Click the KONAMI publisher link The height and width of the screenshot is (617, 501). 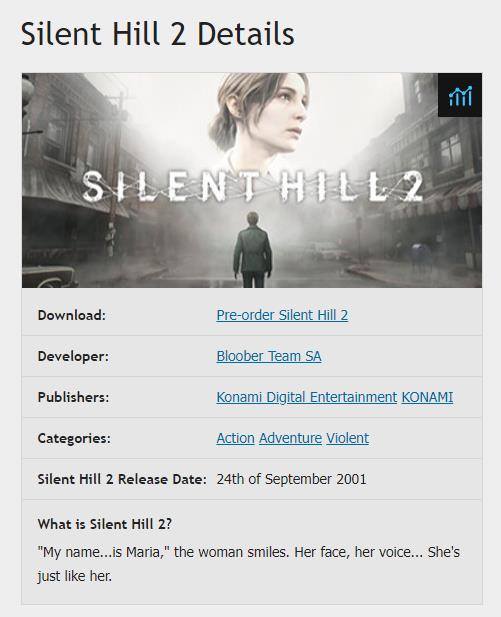click(x=427, y=397)
